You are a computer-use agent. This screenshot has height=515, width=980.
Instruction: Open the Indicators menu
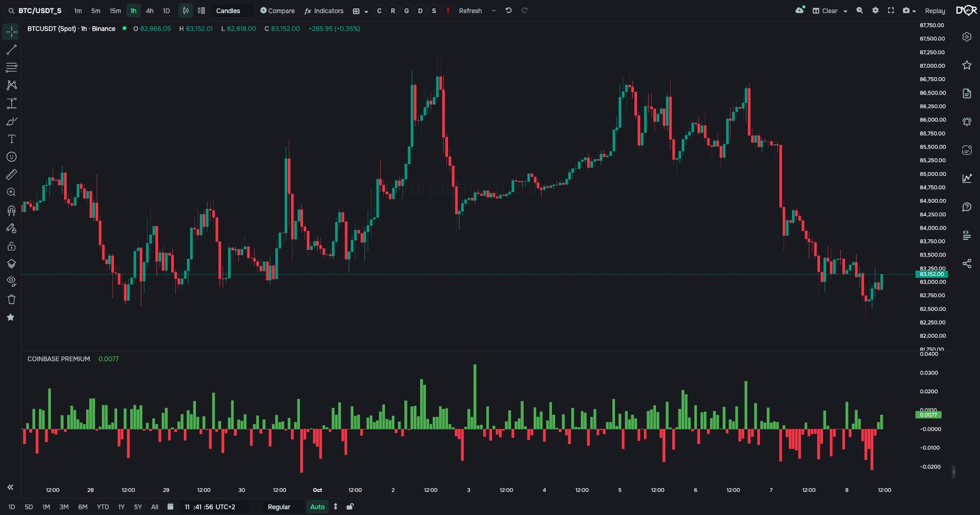(x=324, y=10)
